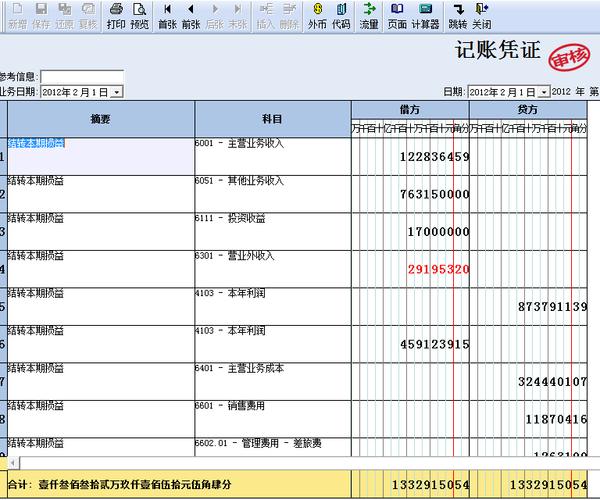Click debit amount 122836459

point(435,157)
